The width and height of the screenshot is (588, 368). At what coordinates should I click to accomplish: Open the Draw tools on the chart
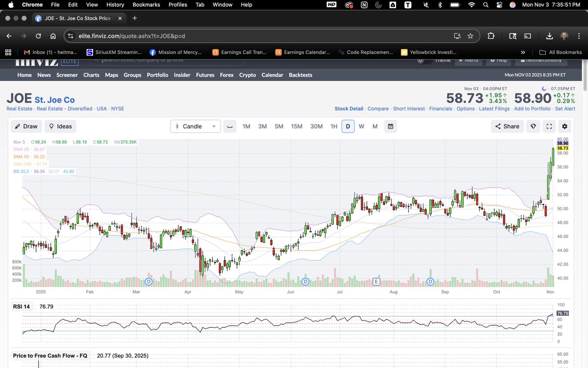pos(25,126)
